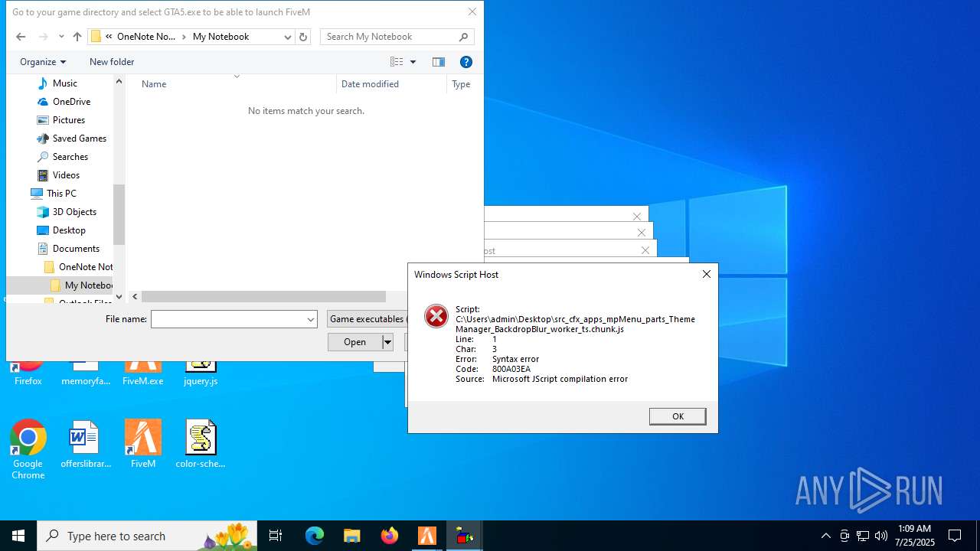The width and height of the screenshot is (980, 551).
Task: Launch FiveM desktop shortcut
Action: click(x=143, y=445)
